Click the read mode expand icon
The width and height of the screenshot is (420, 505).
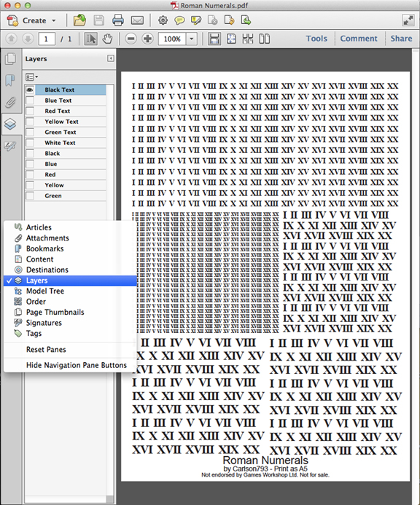408,20
